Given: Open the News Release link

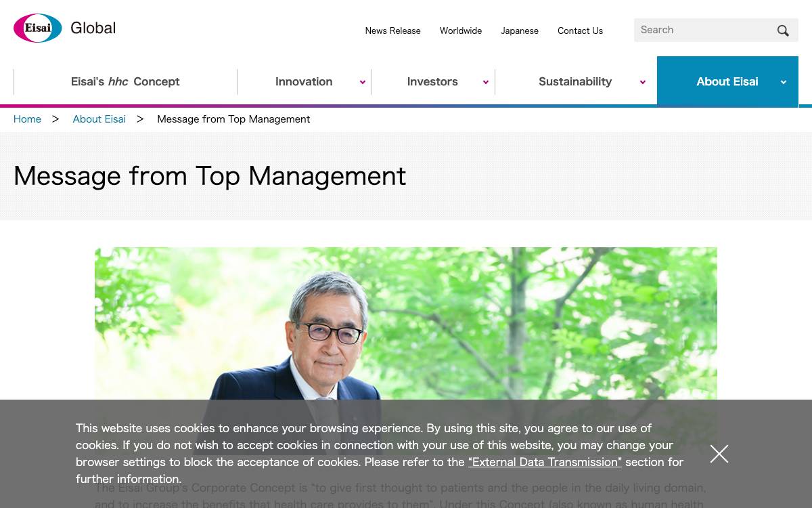Looking at the screenshot, I should [x=392, y=30].
